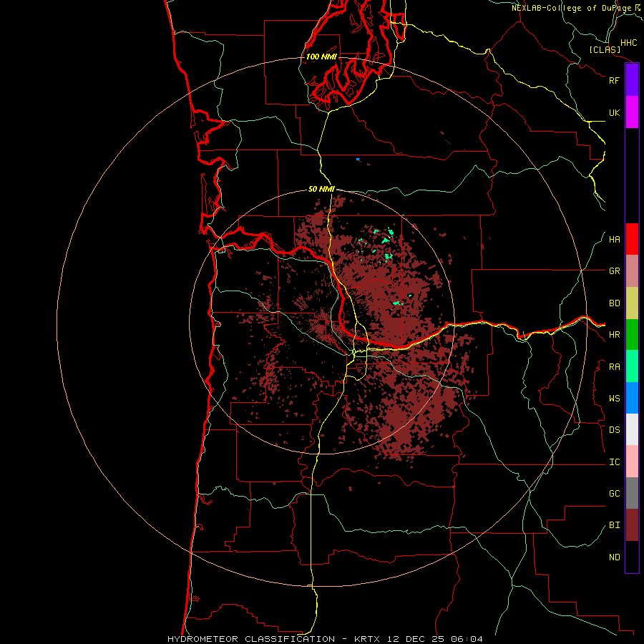Click the HA legend label
This screenshot has width=644, height=644.
[615, 240]
